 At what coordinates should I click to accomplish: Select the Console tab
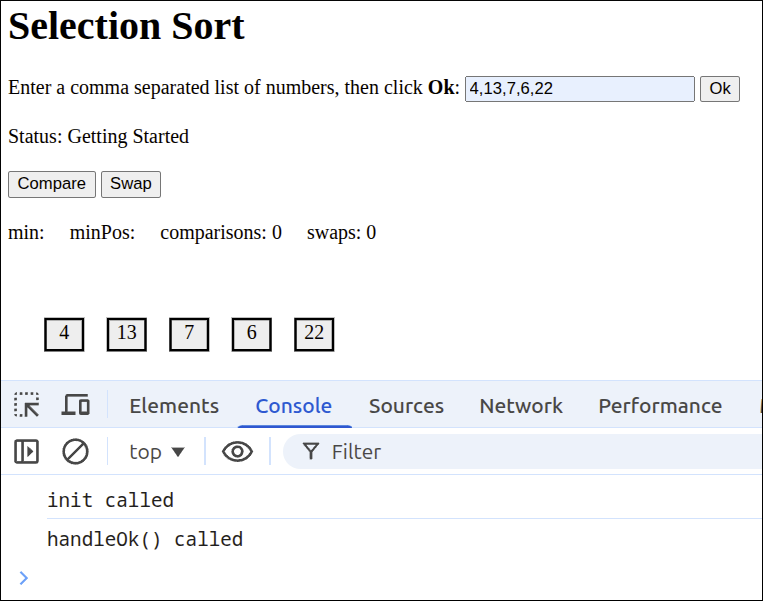[x=293, y=406]
